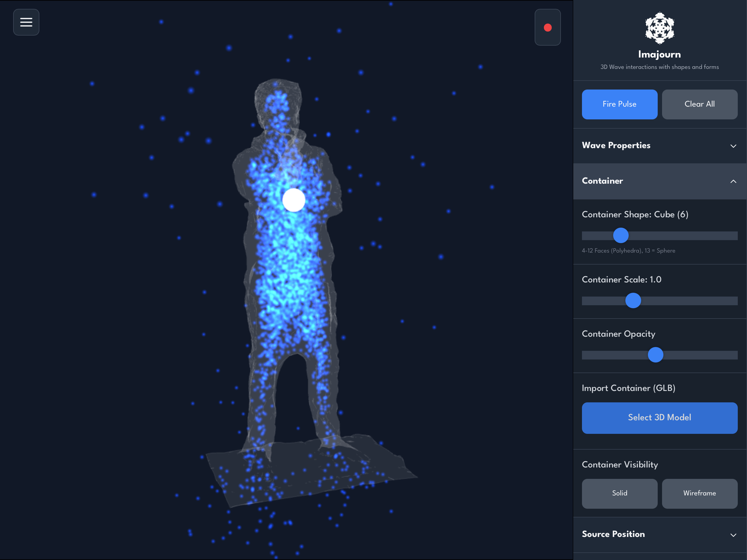Click the white wave source sphere

click(293, 200)
